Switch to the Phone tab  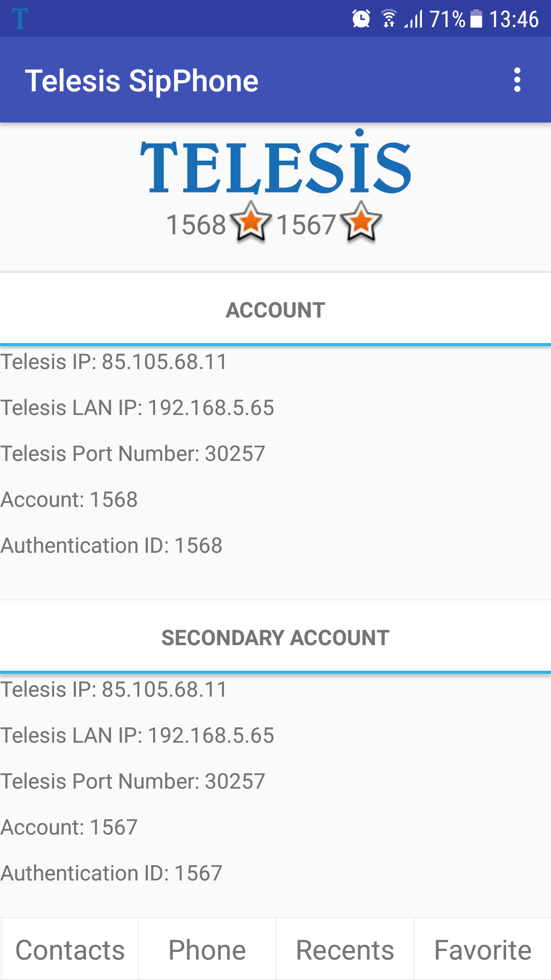pos(207,950)
